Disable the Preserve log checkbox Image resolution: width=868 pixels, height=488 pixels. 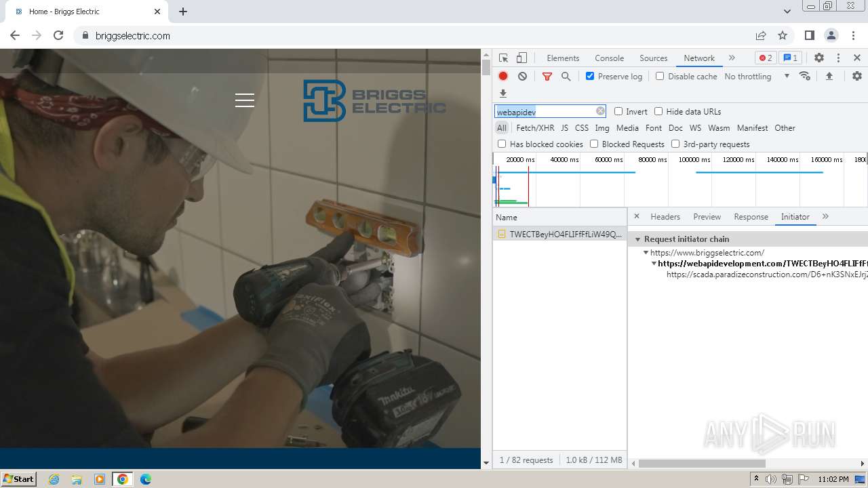pyautogui.click(x=590, y=76)
